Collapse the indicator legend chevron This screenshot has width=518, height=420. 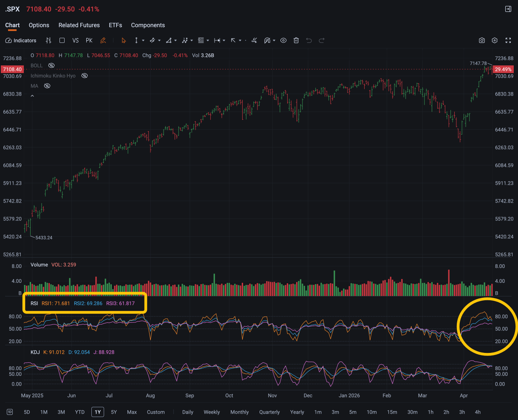[x=32, y=96]
